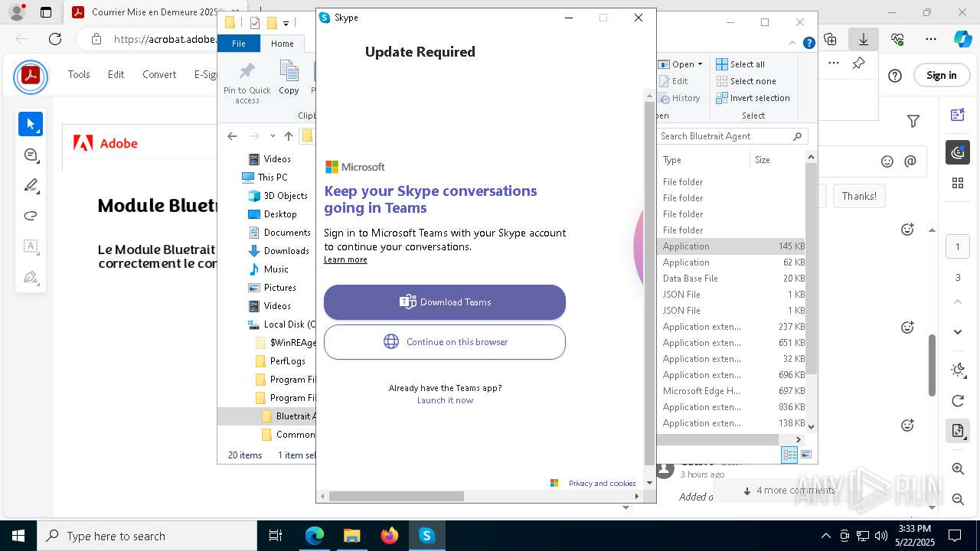The height and width of the screenshot is (551, 980).
Task: Click the Windows taskbar search box
Action: click(x=147, y=536)
